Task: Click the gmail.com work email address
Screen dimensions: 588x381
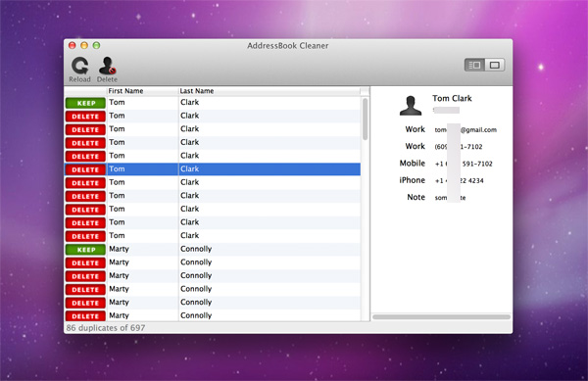Action: pyautogui.click(x=465, y=129)
